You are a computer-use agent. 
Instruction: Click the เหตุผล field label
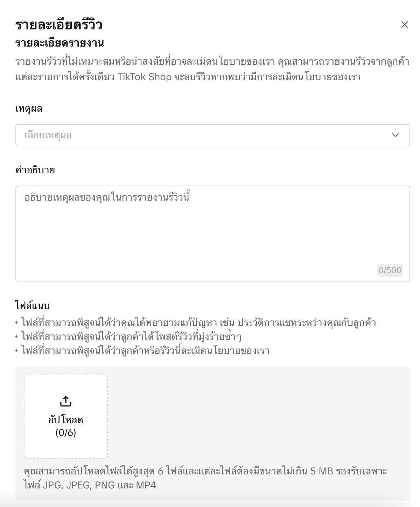point(29,109)
